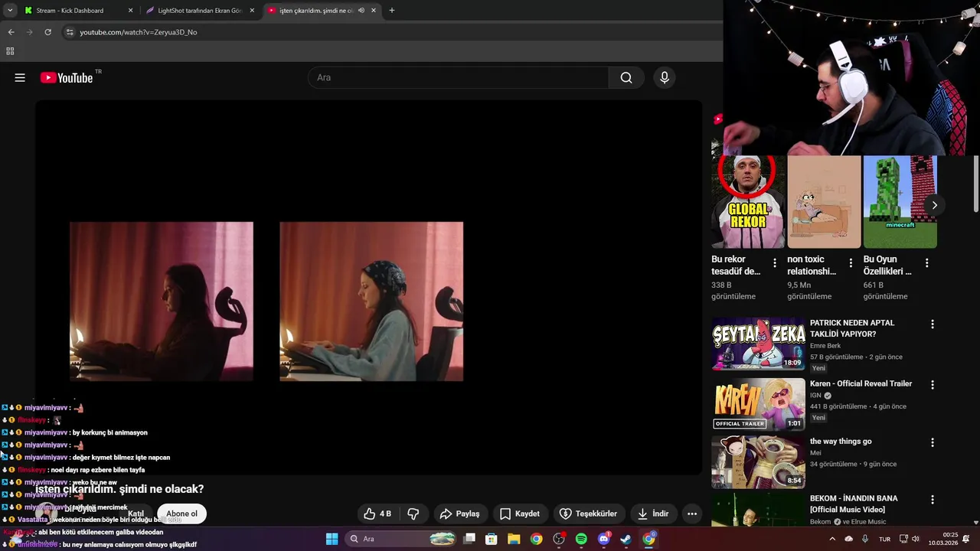Click the Windows taskbar Ara search box

click(401, 539)
